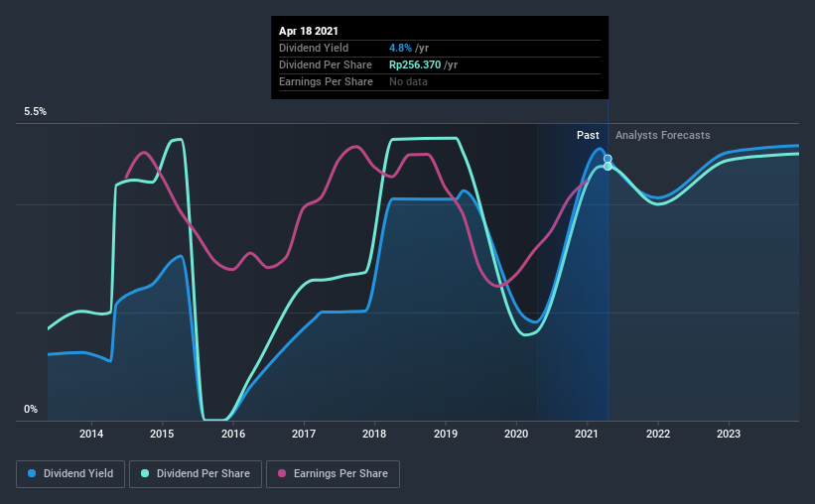Click the Earnings Per Share tooltip row label
Screen dimensions: 815x504
click(326, 81)
